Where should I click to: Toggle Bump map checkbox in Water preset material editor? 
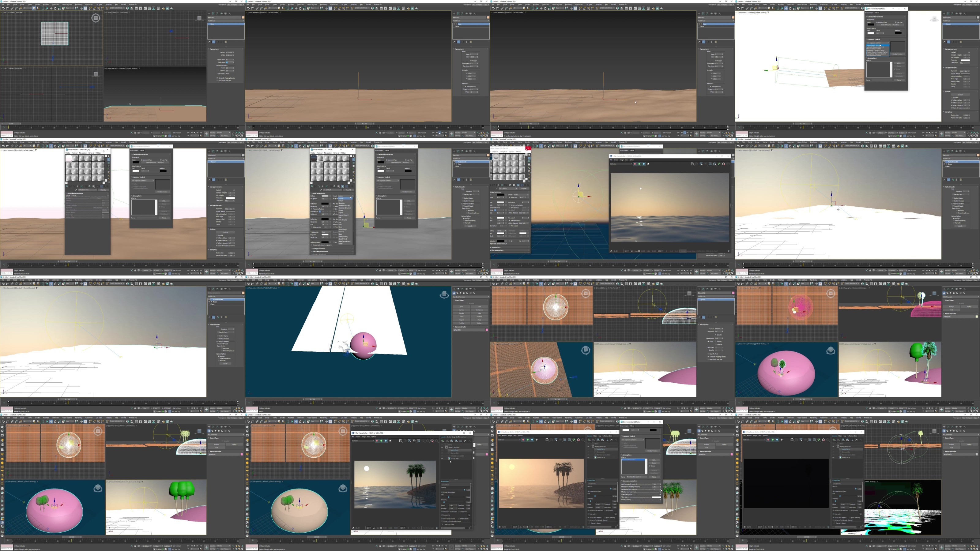[510, 197]
